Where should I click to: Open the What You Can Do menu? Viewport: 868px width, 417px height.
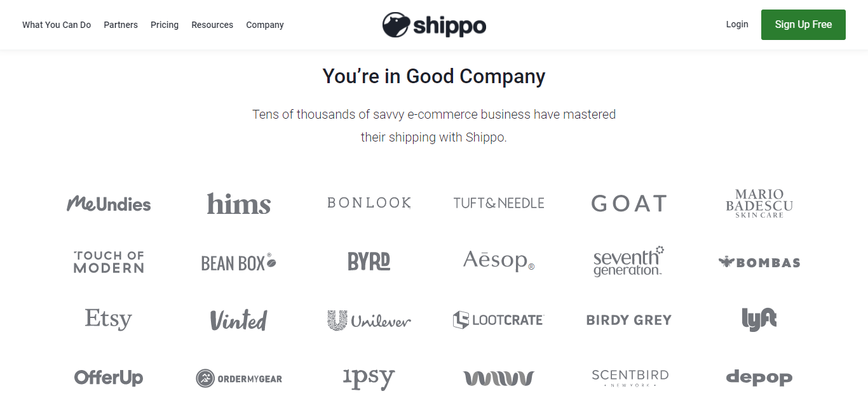(x=57, y=25)
